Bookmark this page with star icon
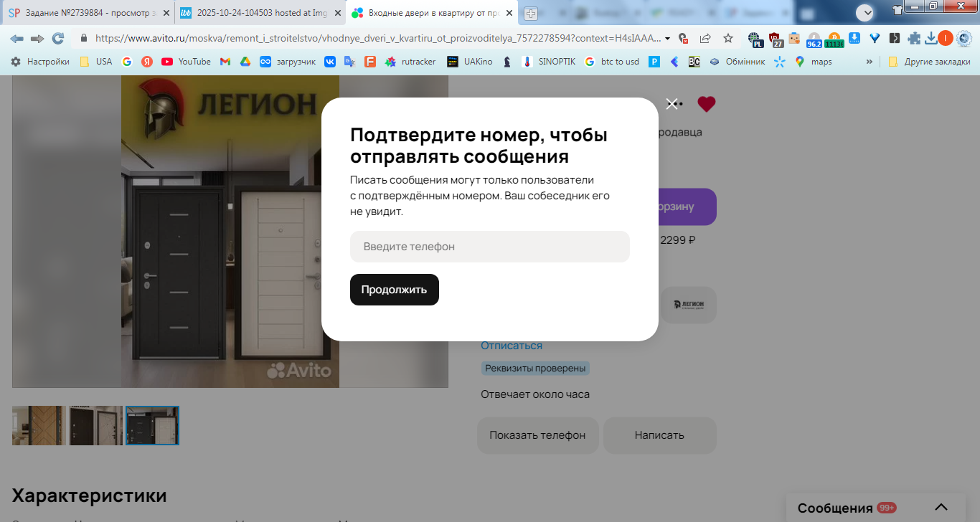 (728, 38)
